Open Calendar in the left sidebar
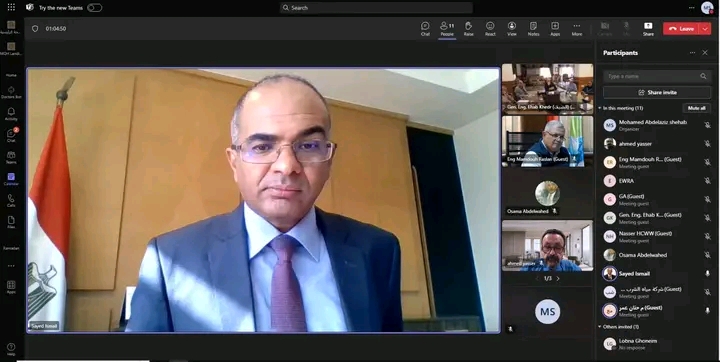Screen dimensions: 720x362 pyautogui.click(x=11, y=179)
